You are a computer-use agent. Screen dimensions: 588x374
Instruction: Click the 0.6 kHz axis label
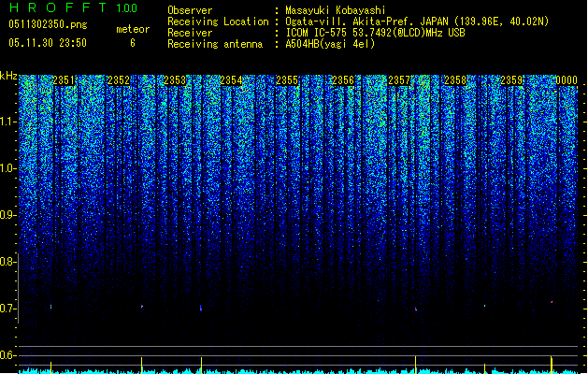pyautogui.click(x=8, y=355)
